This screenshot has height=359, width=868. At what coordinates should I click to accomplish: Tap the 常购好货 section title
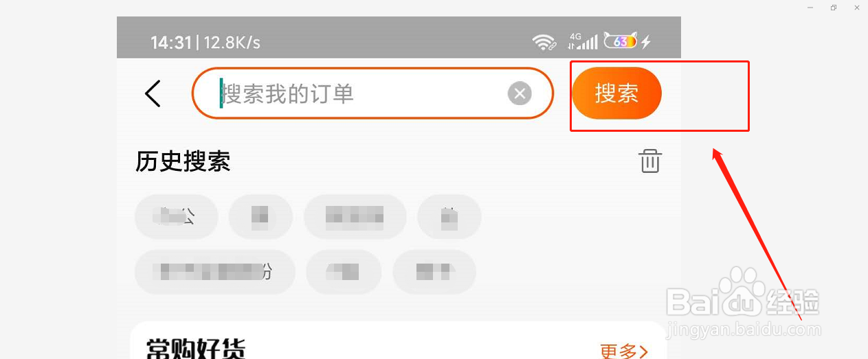tap(196, 349)
